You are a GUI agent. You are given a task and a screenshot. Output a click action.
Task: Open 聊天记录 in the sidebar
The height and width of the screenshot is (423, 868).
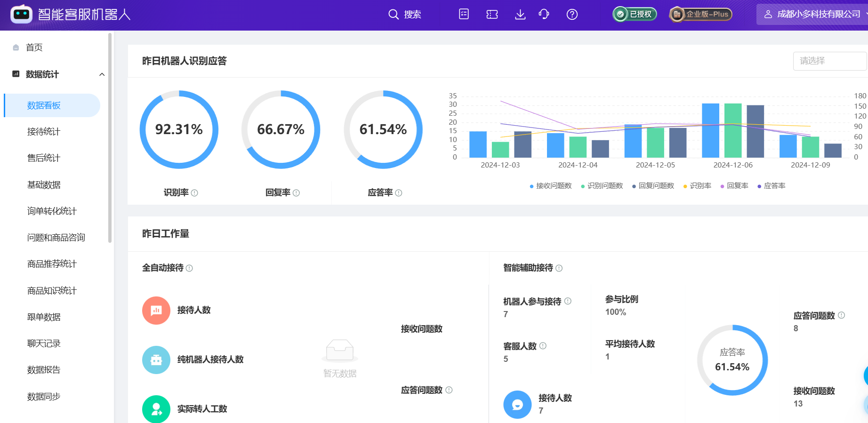[44, 343]
